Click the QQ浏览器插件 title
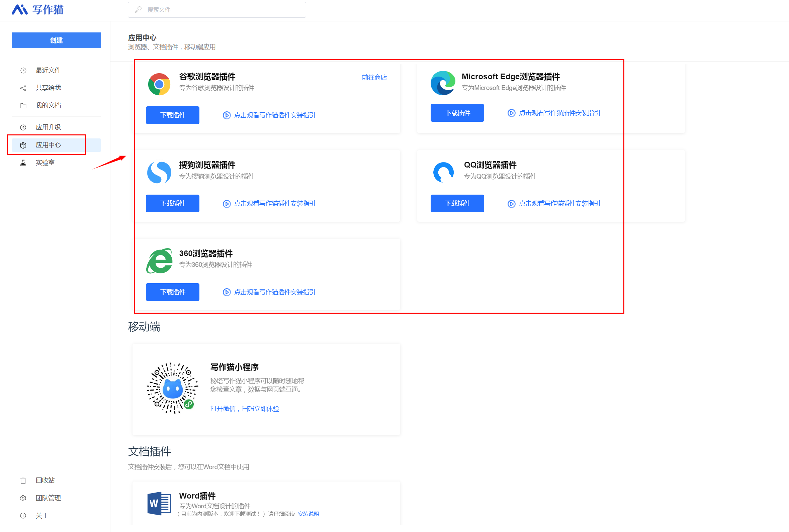Viewport: 789px width, 532px height. pyautogui.click(x=490, y=165)
